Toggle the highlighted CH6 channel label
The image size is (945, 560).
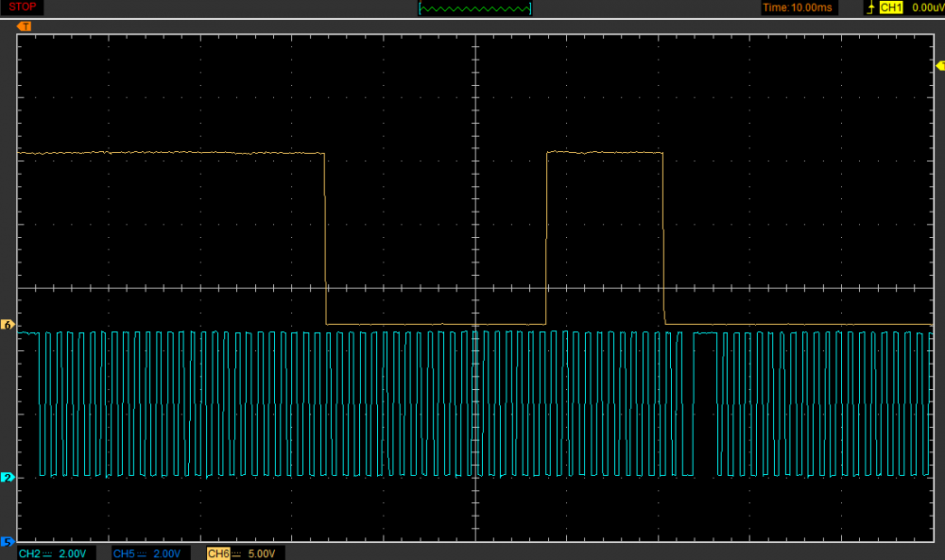217,552
